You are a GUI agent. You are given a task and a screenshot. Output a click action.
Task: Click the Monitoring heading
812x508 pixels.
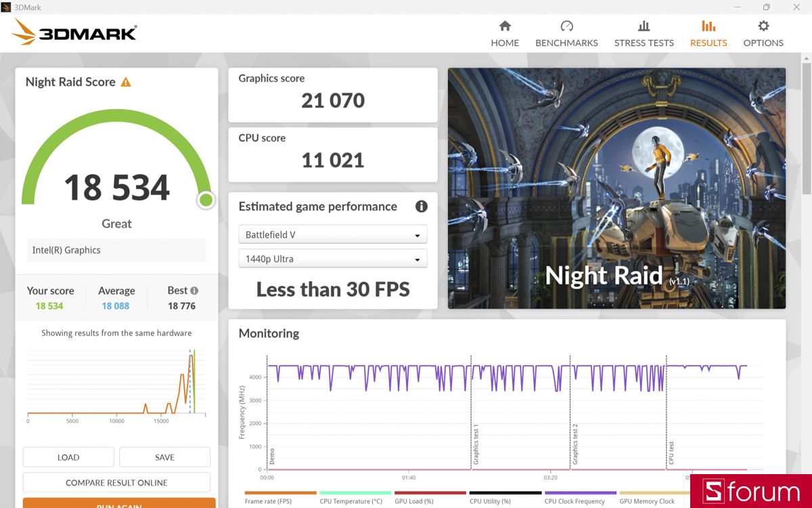pos(269,333)
